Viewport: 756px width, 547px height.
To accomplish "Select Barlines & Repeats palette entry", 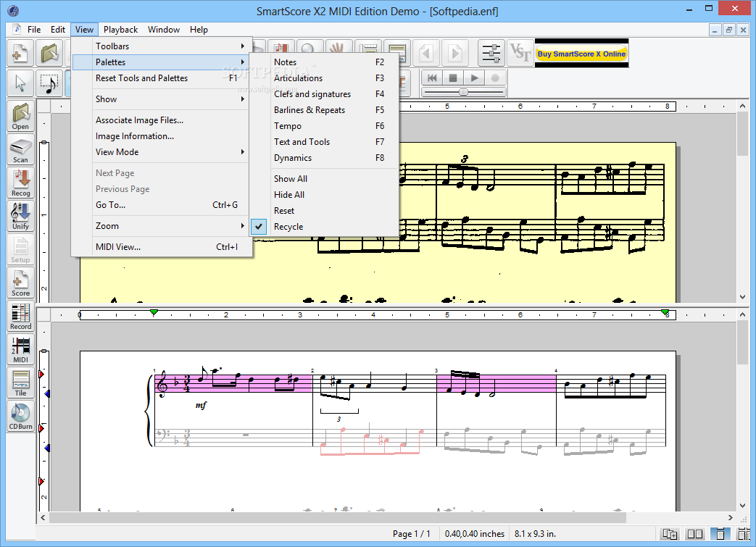I will [325, 110].
